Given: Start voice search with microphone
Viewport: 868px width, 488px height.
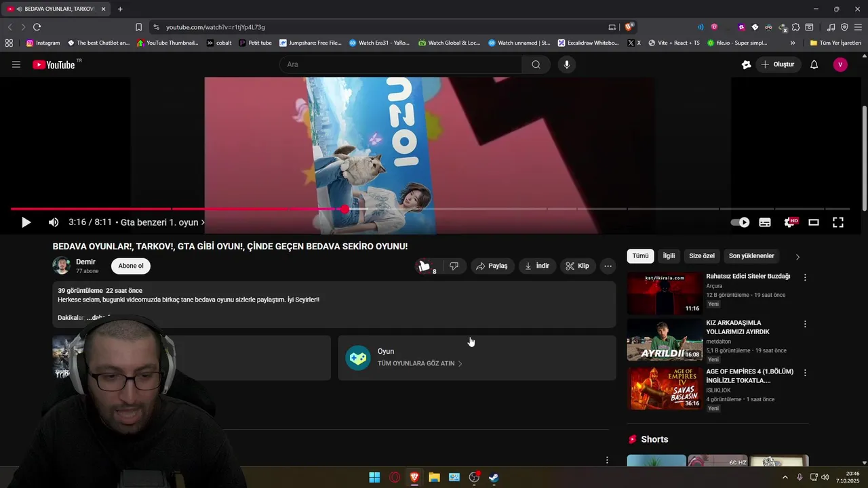Looking at the screenshot, I should (x=567, y=64).
